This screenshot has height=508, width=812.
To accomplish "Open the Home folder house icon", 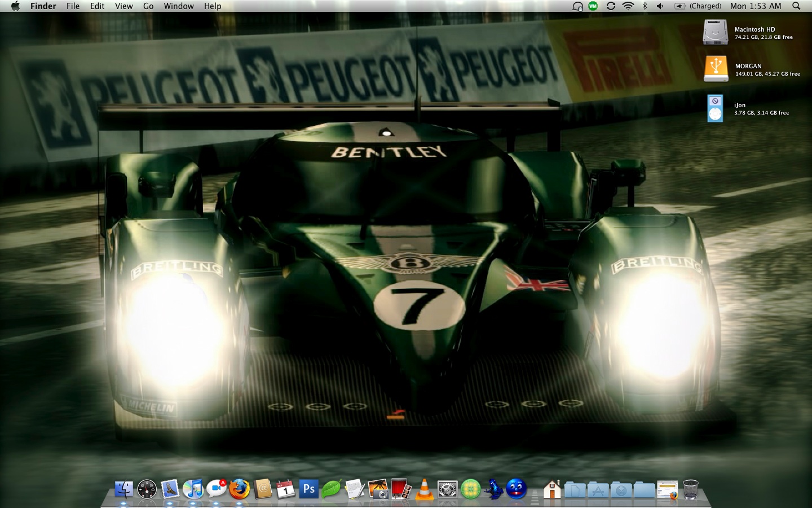I will [x=551, y=489].
